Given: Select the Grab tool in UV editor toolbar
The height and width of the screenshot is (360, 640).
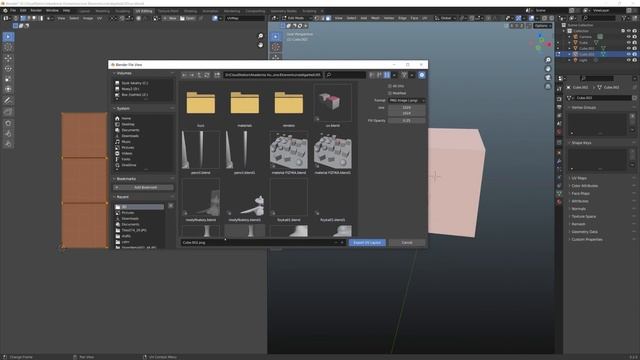Looking at the screenshot, I should tap(8, 123).
